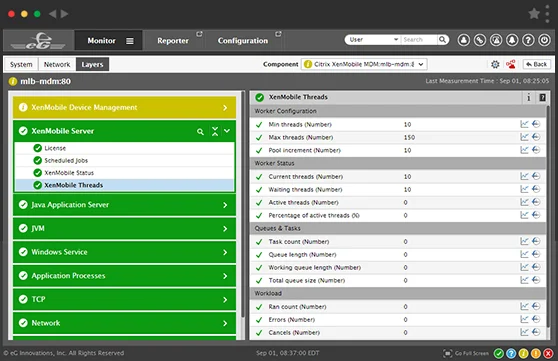The height and width of the screenshot is (361, 558).
Task: Select the XenMobile Threads test
Action: [125, 185]
